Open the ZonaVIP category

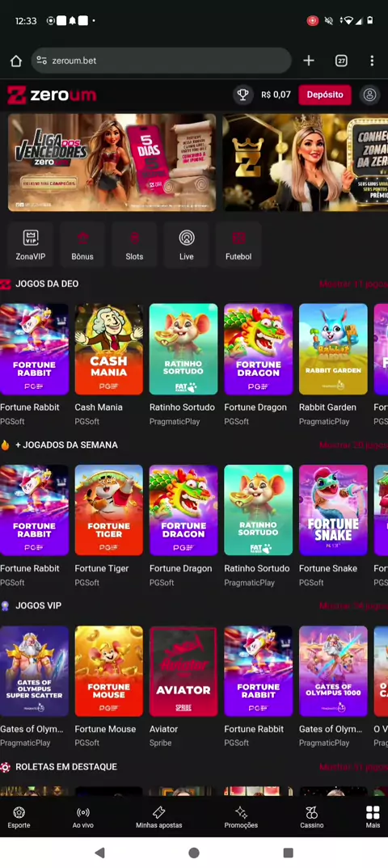pos(31,244)
